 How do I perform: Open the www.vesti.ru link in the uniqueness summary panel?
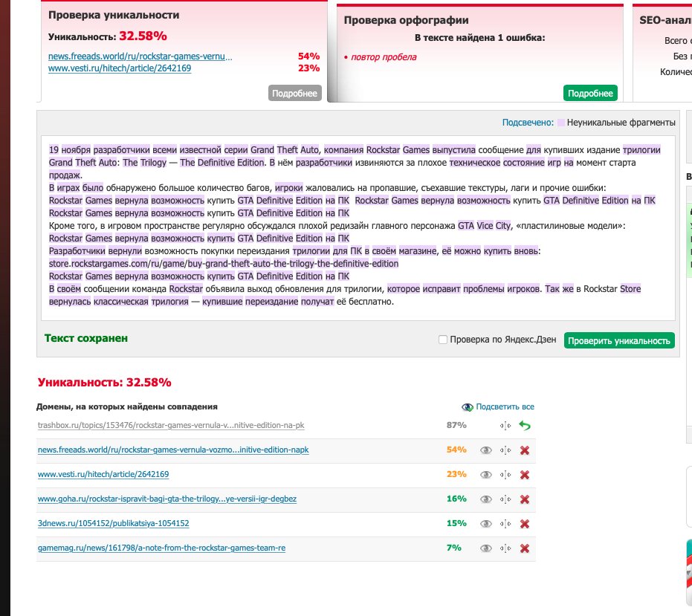coord(120,68)
